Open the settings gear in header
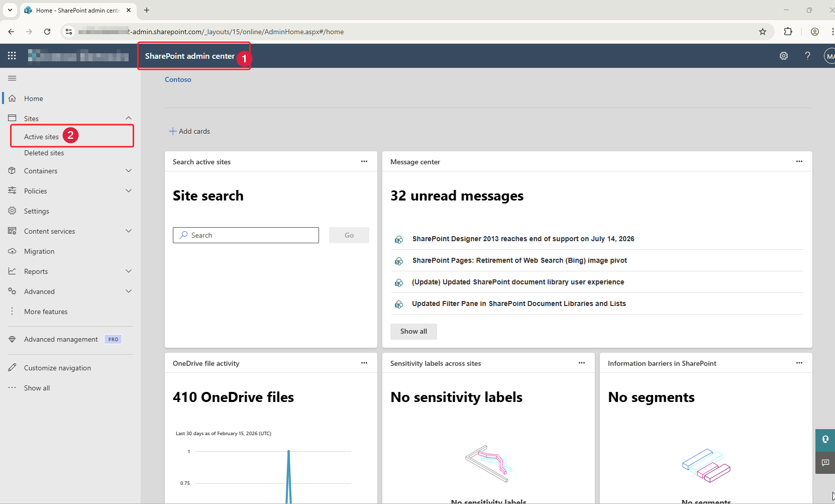Image resolution: width=835 pixels, height=504 pixels. (783, 56)
